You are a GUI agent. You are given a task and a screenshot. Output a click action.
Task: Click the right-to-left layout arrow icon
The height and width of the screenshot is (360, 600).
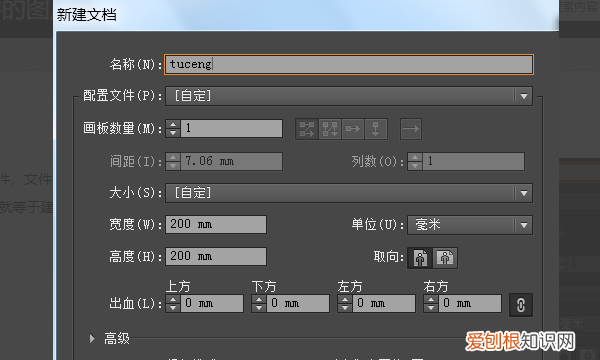(411, 129)
